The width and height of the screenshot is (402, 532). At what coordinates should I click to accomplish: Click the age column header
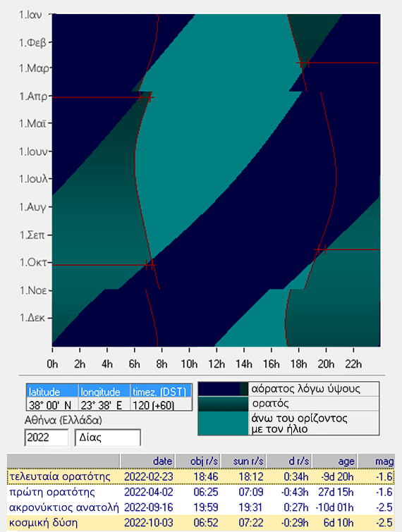coord(334,461)
